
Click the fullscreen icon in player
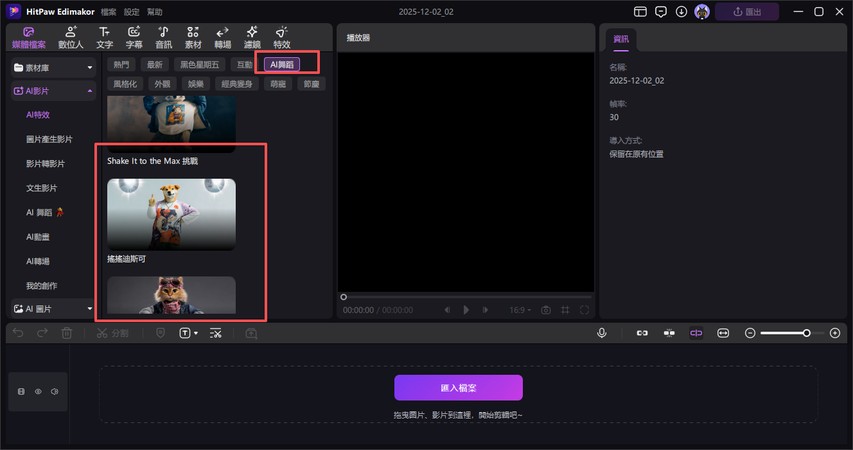584,310
